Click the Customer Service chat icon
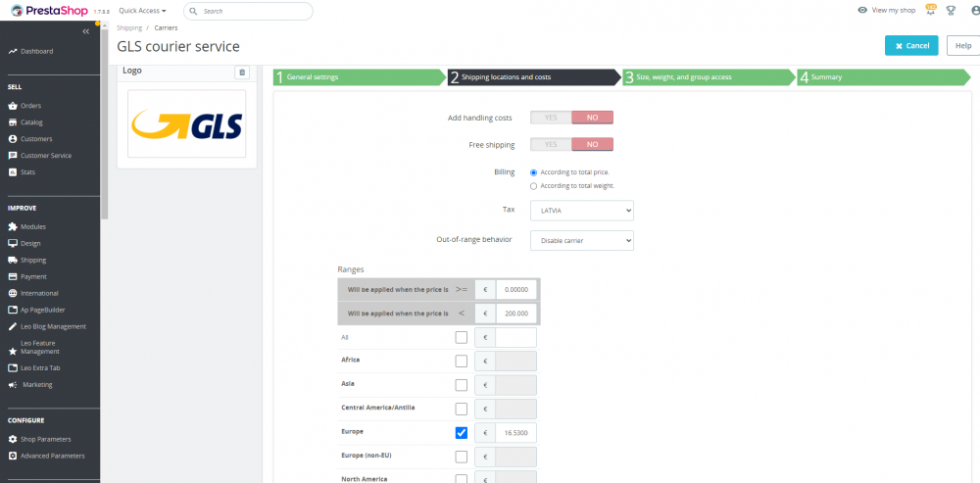The image size is (980, 483). (x=13, y=156)
